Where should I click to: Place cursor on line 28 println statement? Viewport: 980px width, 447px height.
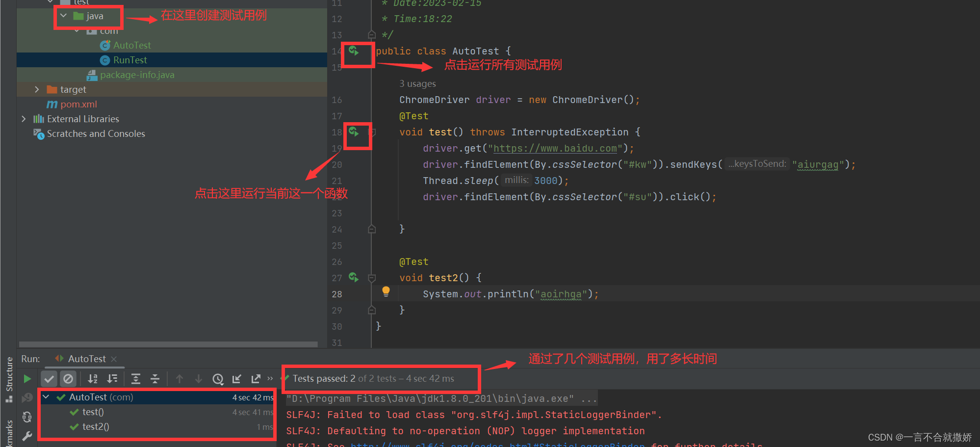[x=511, y=294]
